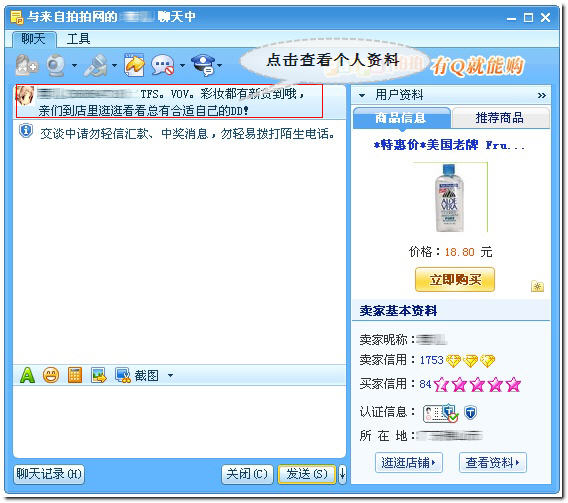Open the block messages dropdown arrow
The height and width of the screenshot is (503, 568).
pos(182,66)
